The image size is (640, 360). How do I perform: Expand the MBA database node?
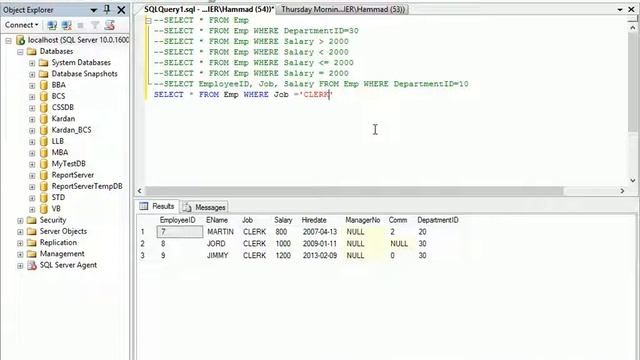pos(32,153)
